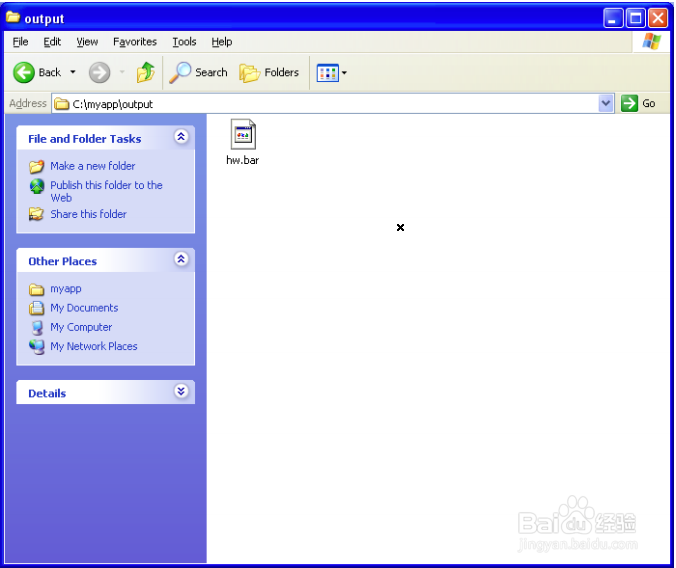Click the Views icon button
Image resolution: width=676 pixels, height=568 pixels.
tap(328, 72)
